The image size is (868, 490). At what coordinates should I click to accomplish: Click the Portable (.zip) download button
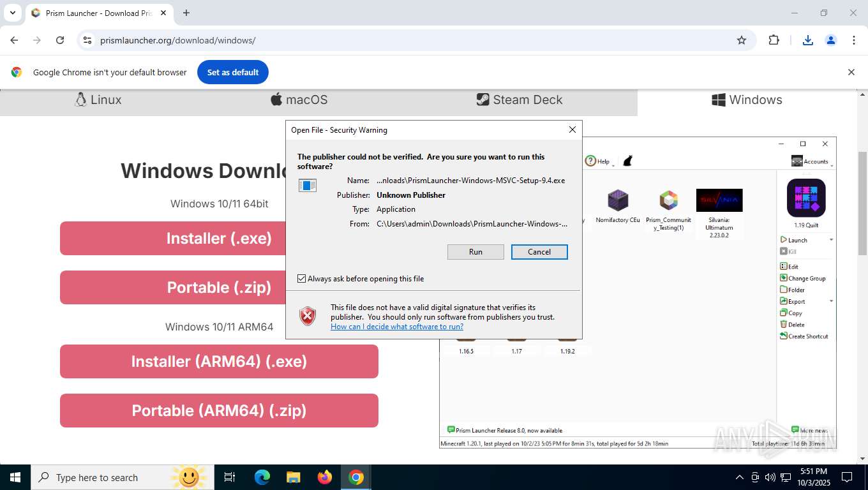click(x=219, y=288)
